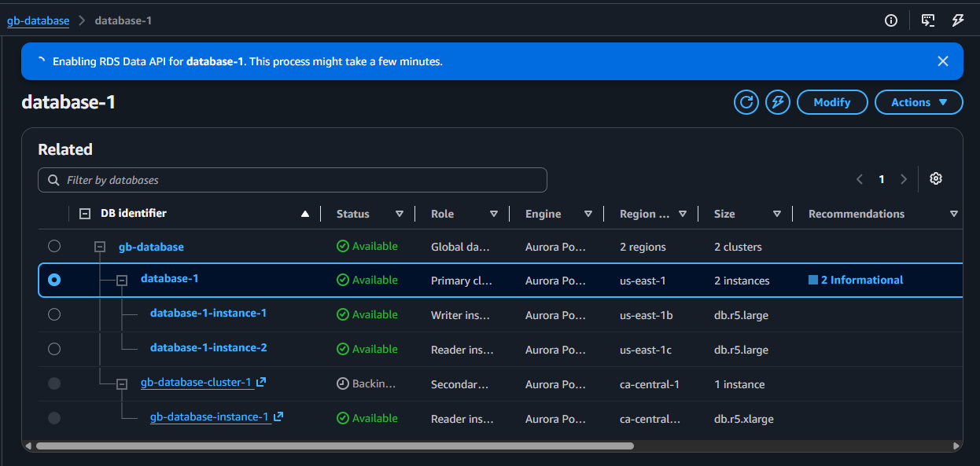Open Engine column sort arrow

pyautogui.click(x=588, y=214)
